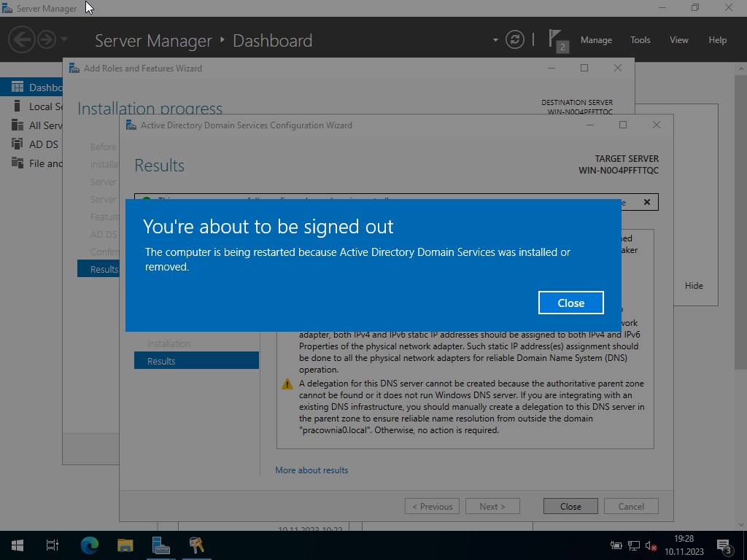Open the View menu
This screenshot has height=560, width=747.
tap(679, 40)
